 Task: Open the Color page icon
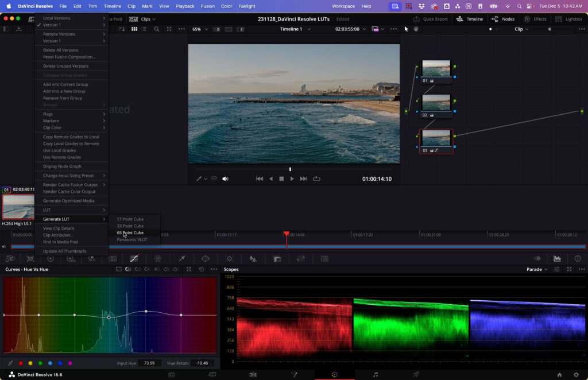tap(335, 374)
